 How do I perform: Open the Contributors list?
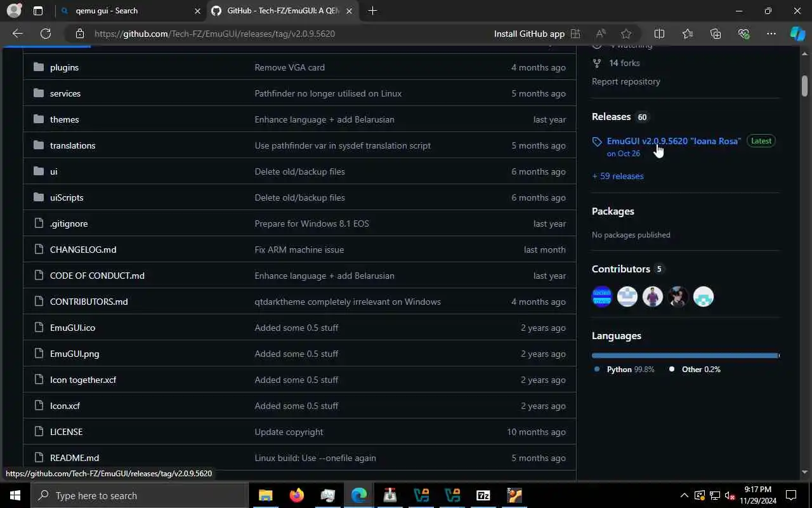click(x=620, y=269)
